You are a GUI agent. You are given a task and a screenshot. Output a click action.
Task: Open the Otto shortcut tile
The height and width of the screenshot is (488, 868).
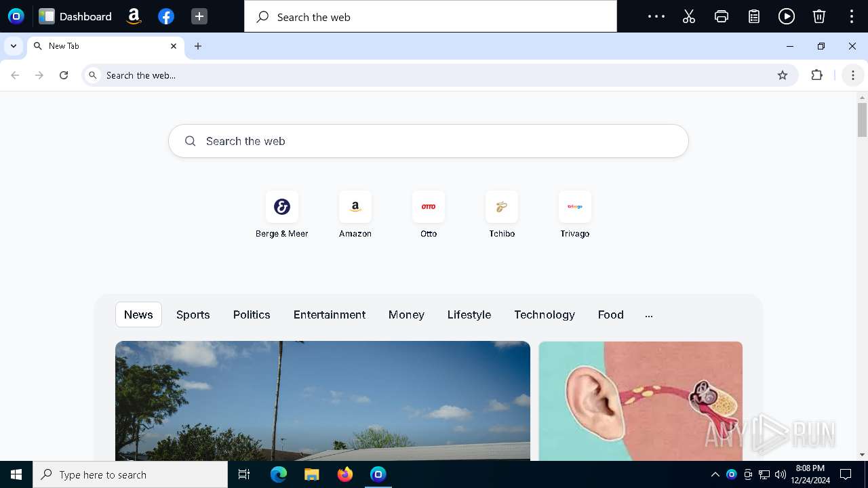point(429,215)
